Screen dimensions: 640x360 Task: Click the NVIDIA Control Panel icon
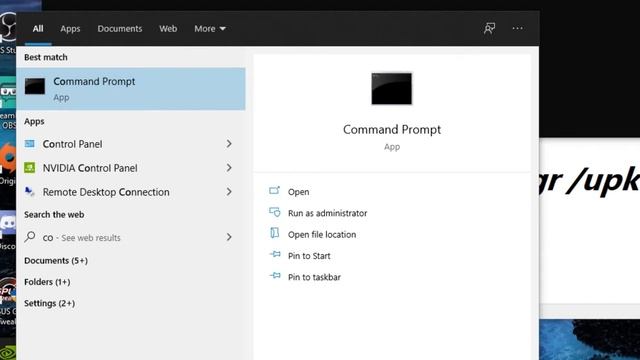pyautogui.click(x=30, y=168)
